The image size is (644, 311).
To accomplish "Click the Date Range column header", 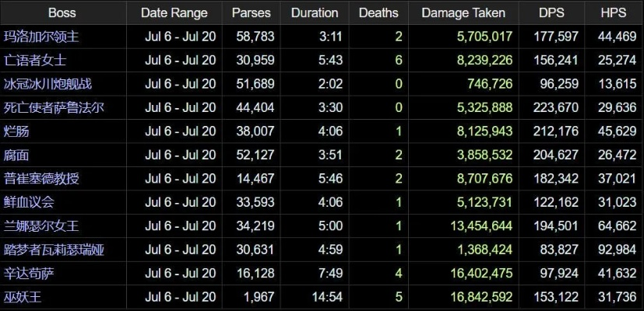I will tap(174, 12).
